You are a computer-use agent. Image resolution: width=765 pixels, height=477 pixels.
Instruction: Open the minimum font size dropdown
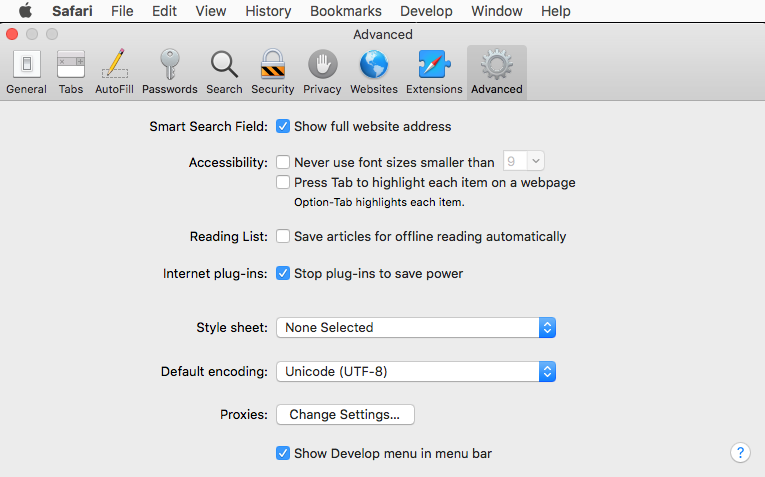pos(523,161)
